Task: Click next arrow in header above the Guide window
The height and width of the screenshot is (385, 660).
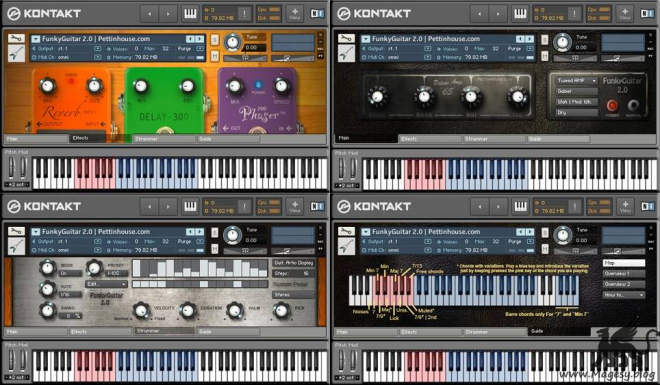Action: click(498, 207)
